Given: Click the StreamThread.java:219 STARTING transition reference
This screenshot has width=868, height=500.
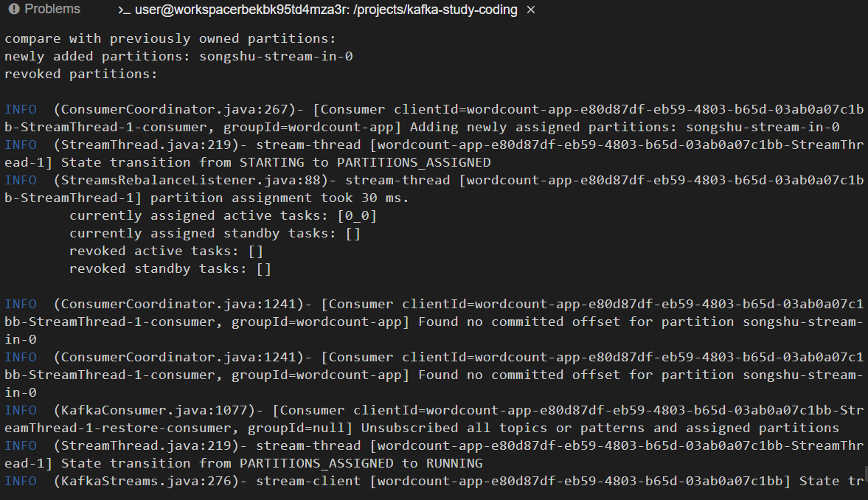Looking at the screenshot, I should pyautogui.click(x=150, y=145).
